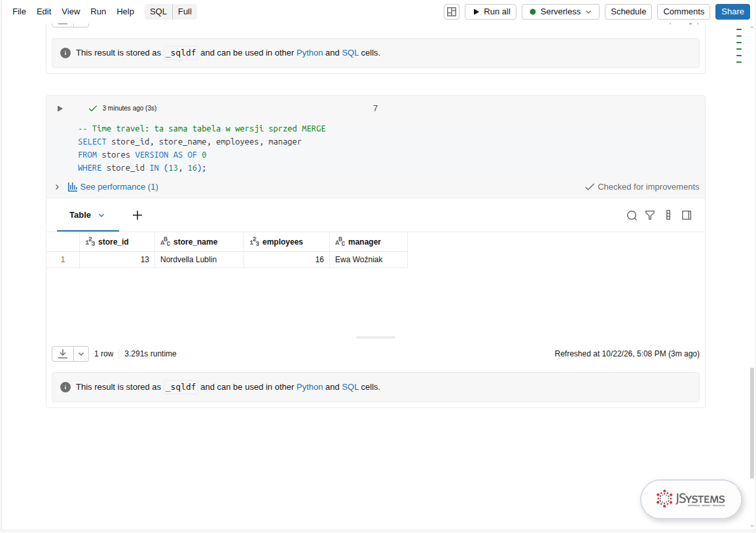This screenshot has height=533, width=756.
Task: Click the performance chart icon
Action: [x=72, y=187]
